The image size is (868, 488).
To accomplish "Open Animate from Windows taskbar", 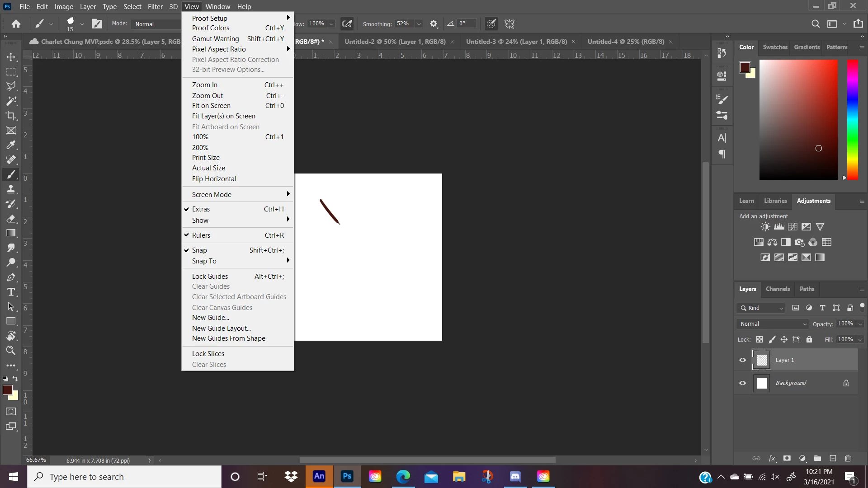I will click(319, 476).
